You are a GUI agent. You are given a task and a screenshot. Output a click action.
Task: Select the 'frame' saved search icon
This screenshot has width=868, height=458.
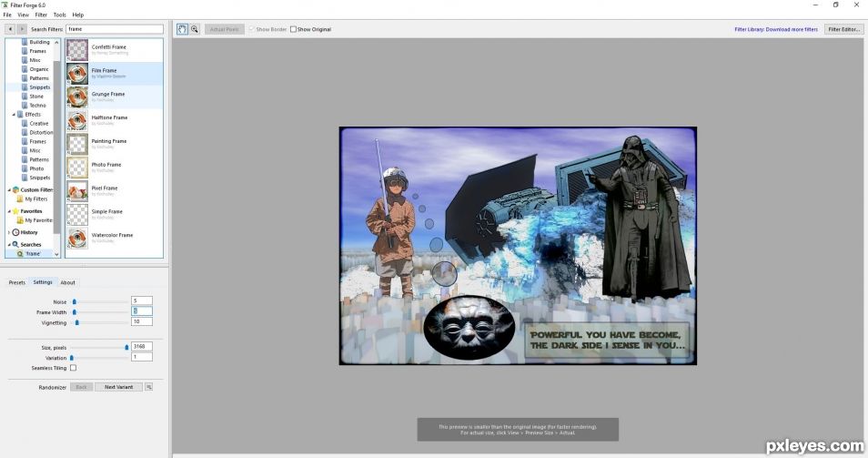point(20,254)
